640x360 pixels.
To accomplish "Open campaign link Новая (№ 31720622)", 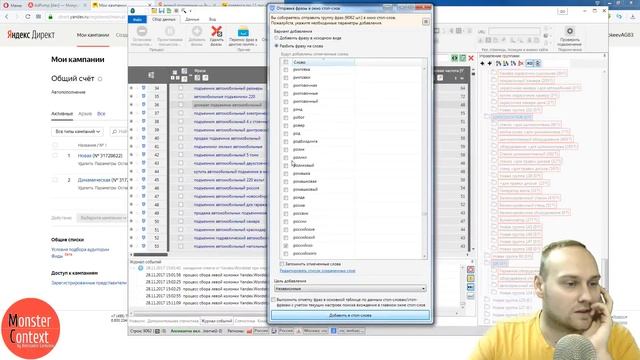I will tap(100, 156).
